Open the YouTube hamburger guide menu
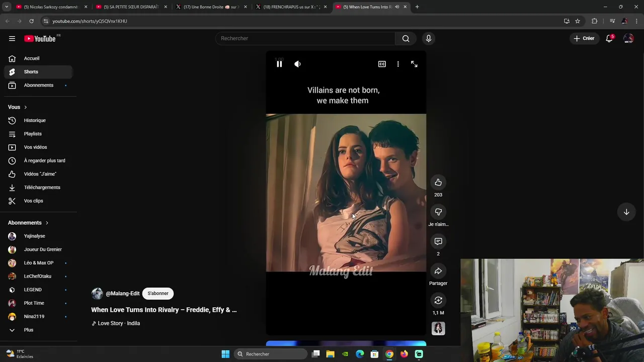This screenshot has height=362, width=644. pyautogui.click(x=12, y=39)
